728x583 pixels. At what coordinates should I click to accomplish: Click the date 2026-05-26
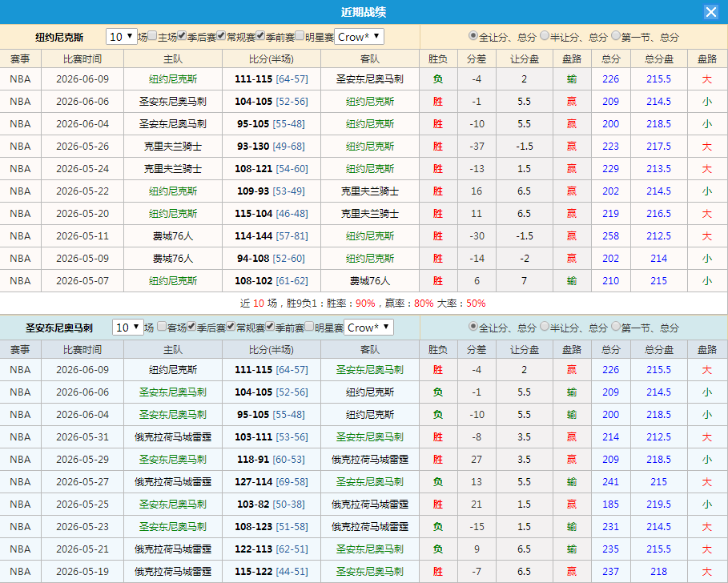click(x=82, y=147)
